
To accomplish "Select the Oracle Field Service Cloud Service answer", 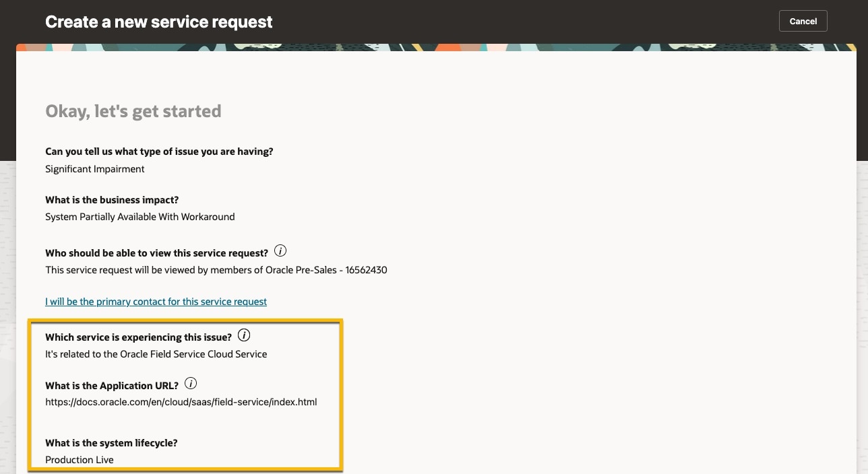I will pos(156,354).
